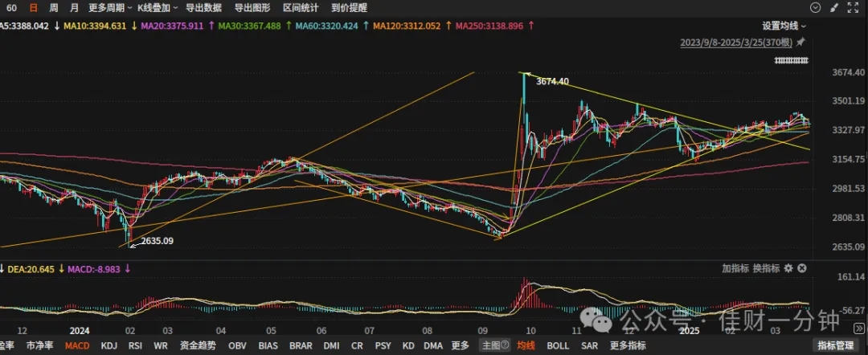Click MA10:3394.631 moving average label
This screenshot has height=355, width=868.
95,26
